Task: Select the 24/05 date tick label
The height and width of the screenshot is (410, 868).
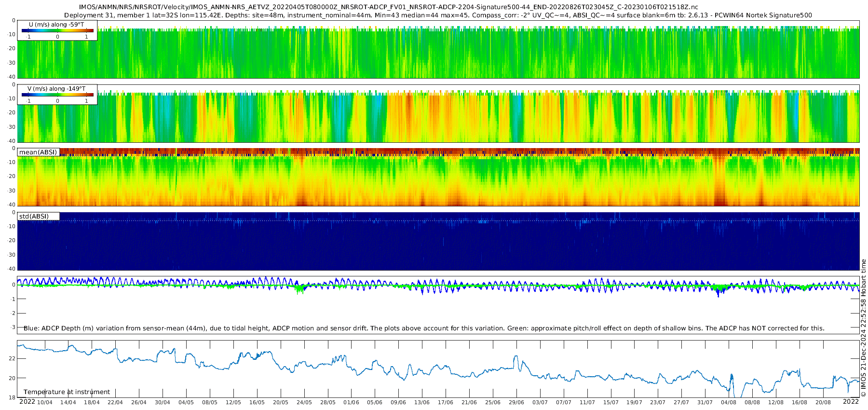Action: pos(304,402)
